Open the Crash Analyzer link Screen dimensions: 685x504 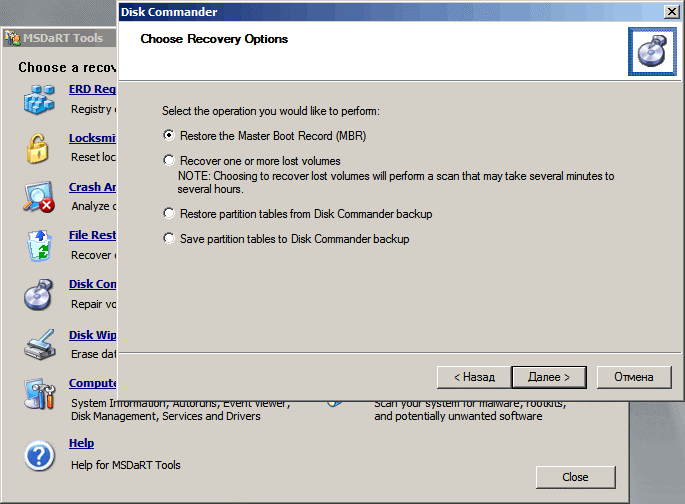[92, 187]
